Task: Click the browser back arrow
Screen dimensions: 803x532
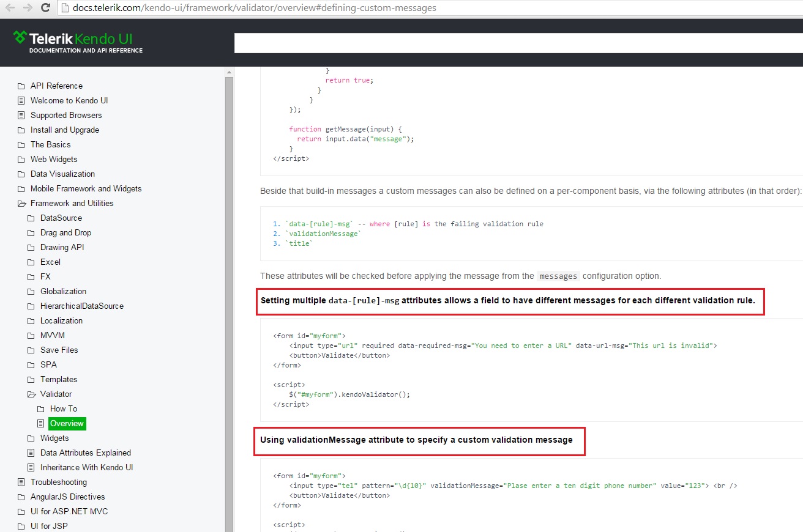Action: [10, 8]
